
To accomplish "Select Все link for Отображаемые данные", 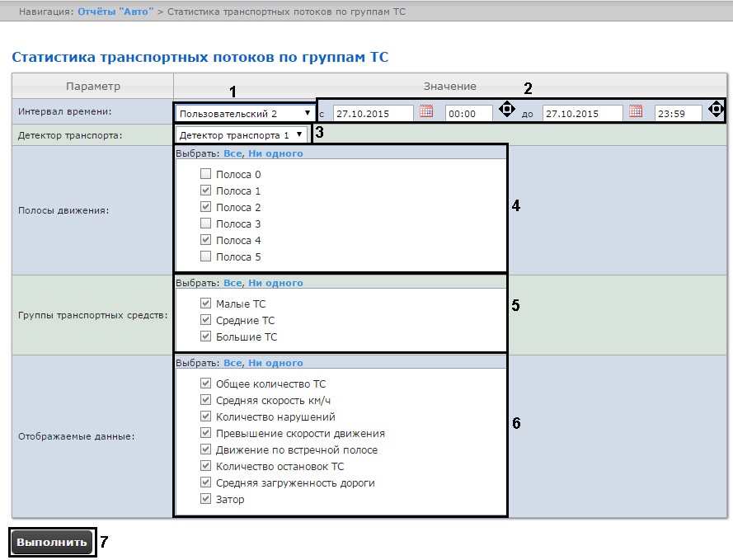I will coord(233,363).
